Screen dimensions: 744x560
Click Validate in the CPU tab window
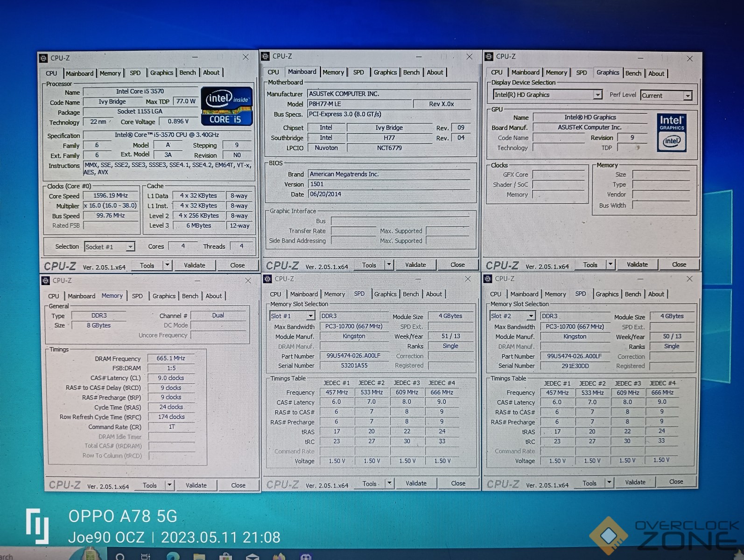click(195, 265)
